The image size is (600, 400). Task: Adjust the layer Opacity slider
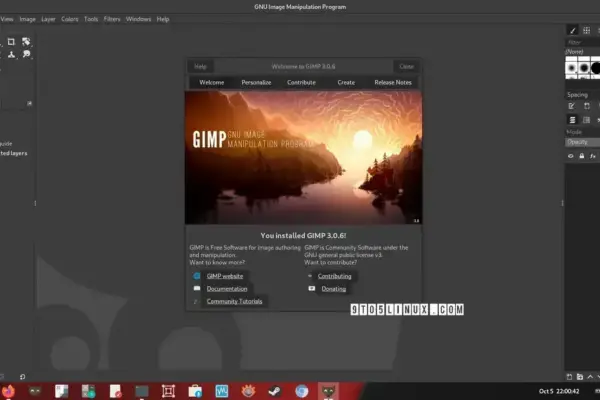coord(583,142)
